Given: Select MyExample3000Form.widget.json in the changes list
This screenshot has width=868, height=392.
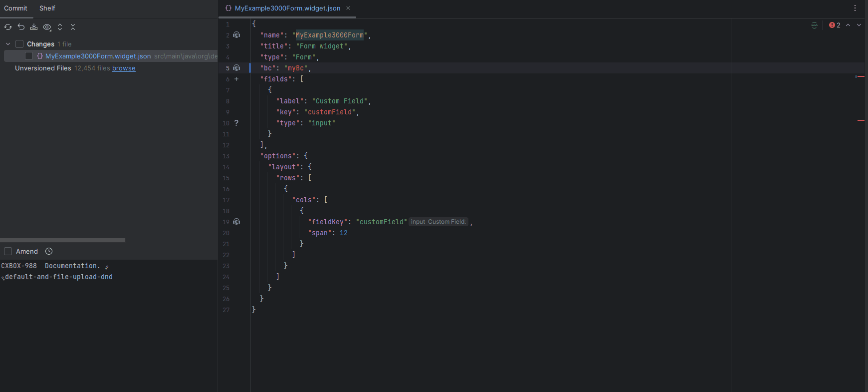Looking at the screenshot, I should pos(98,56).
